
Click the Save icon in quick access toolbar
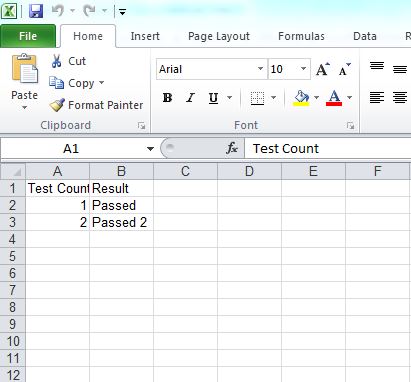[x=36, y=11]
